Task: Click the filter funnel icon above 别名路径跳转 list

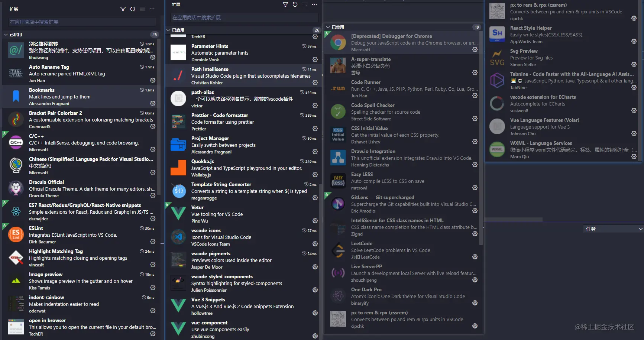Action: pos(123,9)
